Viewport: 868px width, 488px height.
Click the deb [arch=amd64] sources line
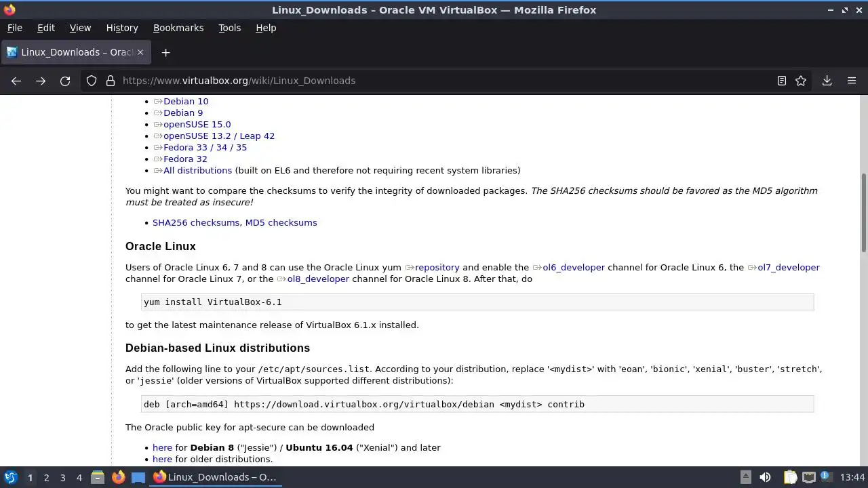477,405
